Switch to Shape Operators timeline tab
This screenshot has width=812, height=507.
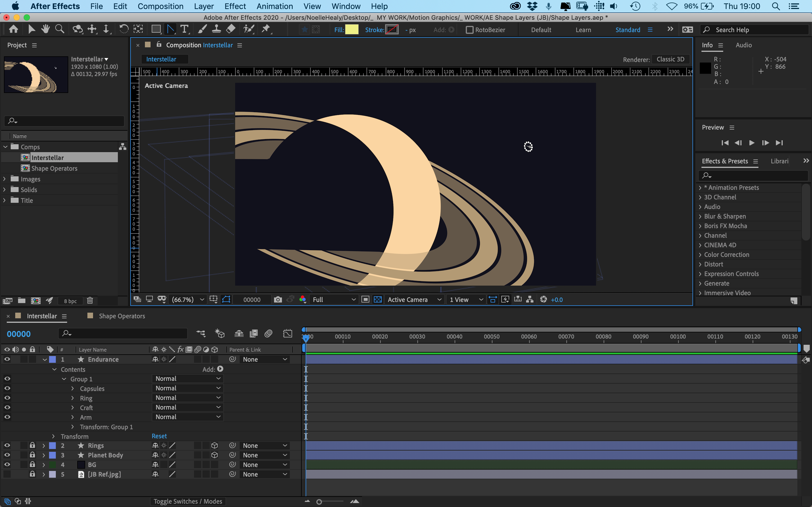tap(122, 316)
